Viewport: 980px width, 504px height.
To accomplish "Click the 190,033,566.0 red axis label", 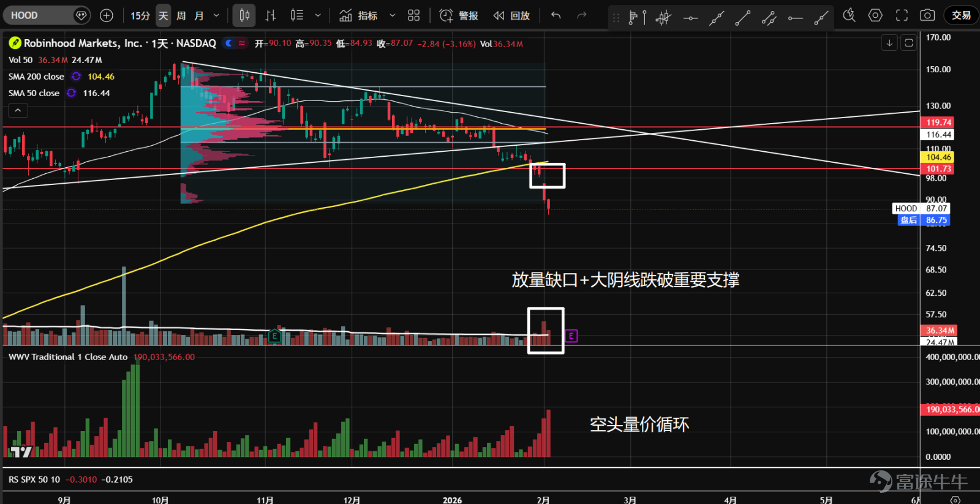I will [x=951, y=409].
